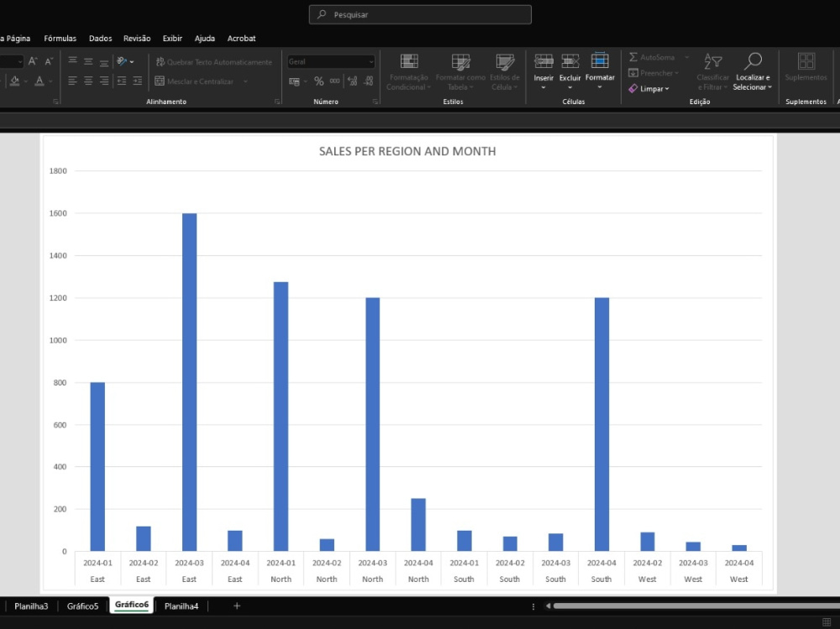Image resolution: width=840 pixels, height=629 pixels.
Task: Select the 2024-01 North bar
Action: click(281, 417)
